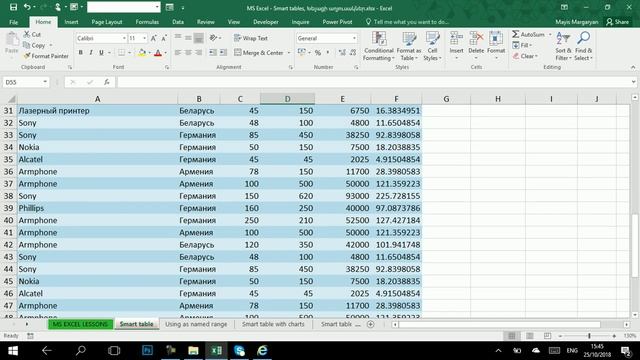The width and height of the screenshot is (640, 360).
Task: Open Find & Select options
Action: [583, 46]
